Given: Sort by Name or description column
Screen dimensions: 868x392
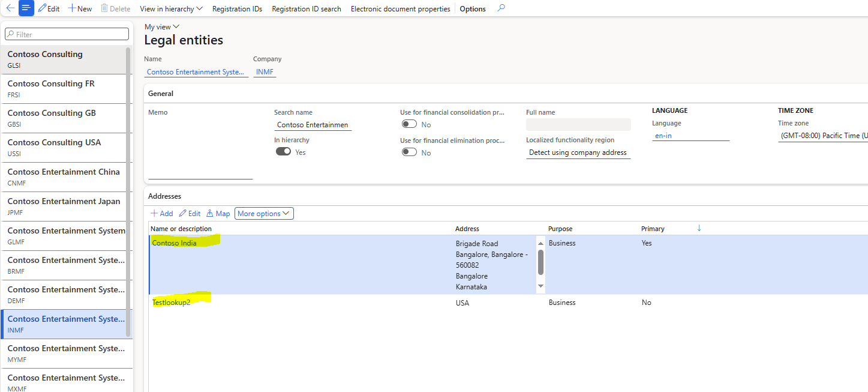Looking at the screenshot, I should pyautogui.click(x=181, y=229).
